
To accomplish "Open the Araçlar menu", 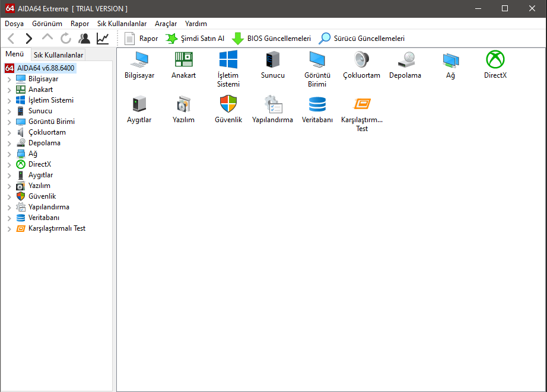I will click(166, 24).
